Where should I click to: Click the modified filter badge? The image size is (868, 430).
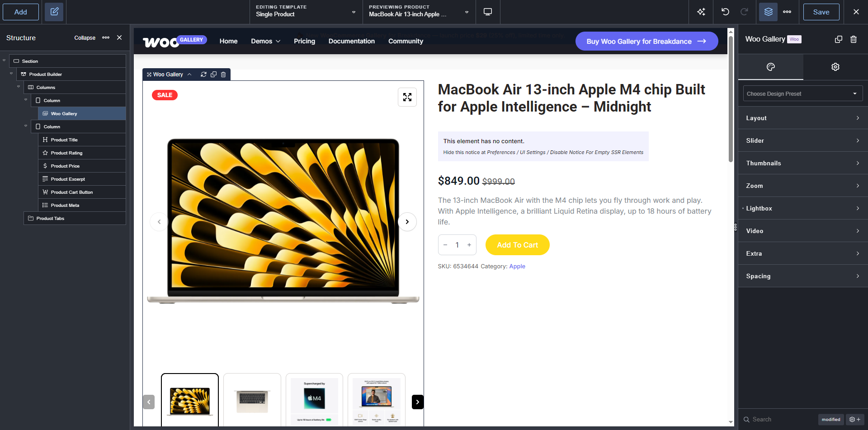click(x=831, y=420)
